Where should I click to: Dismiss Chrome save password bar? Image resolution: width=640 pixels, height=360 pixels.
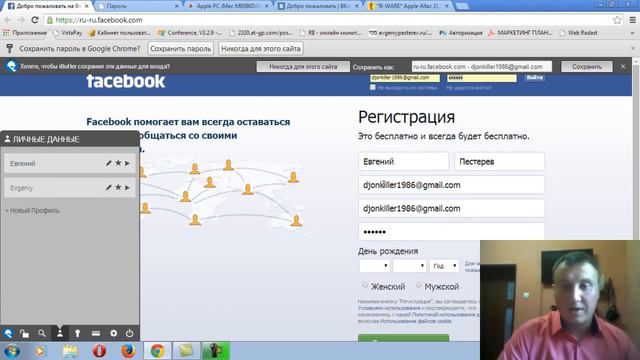[x=633, y=48]
